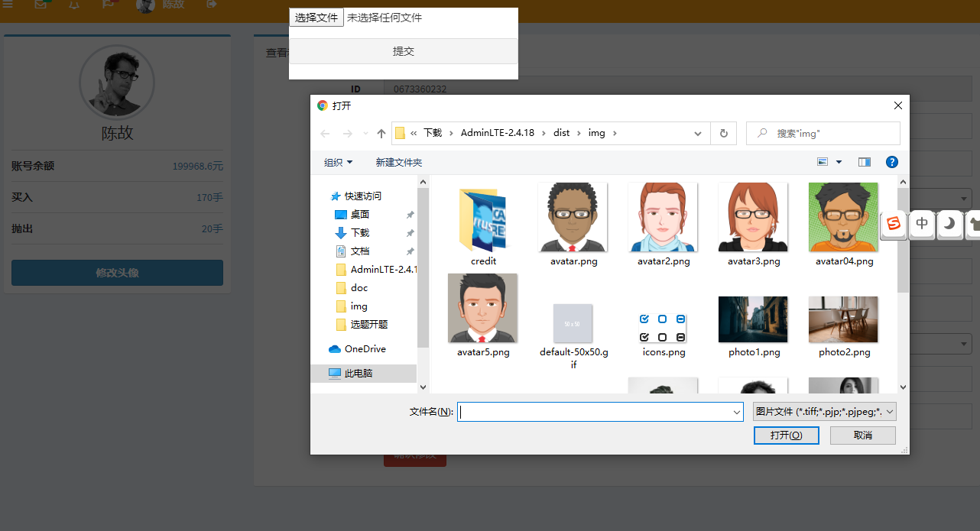
Task: Click the 修改头像 button on profile card
Action: 117,273
